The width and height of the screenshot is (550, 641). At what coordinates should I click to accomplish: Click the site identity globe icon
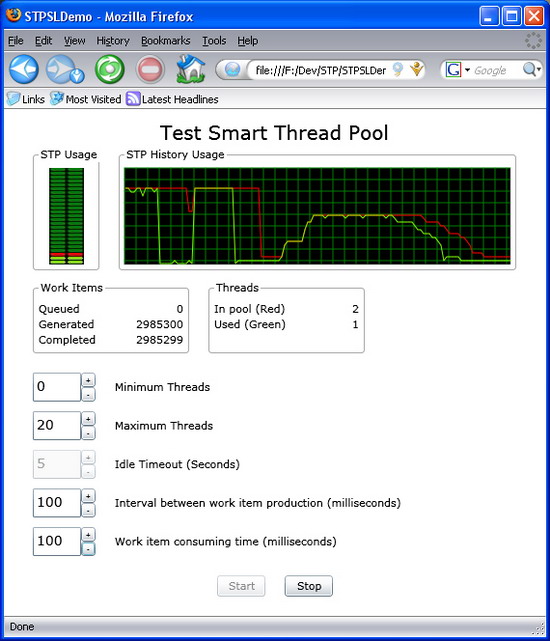click(232, 69)
